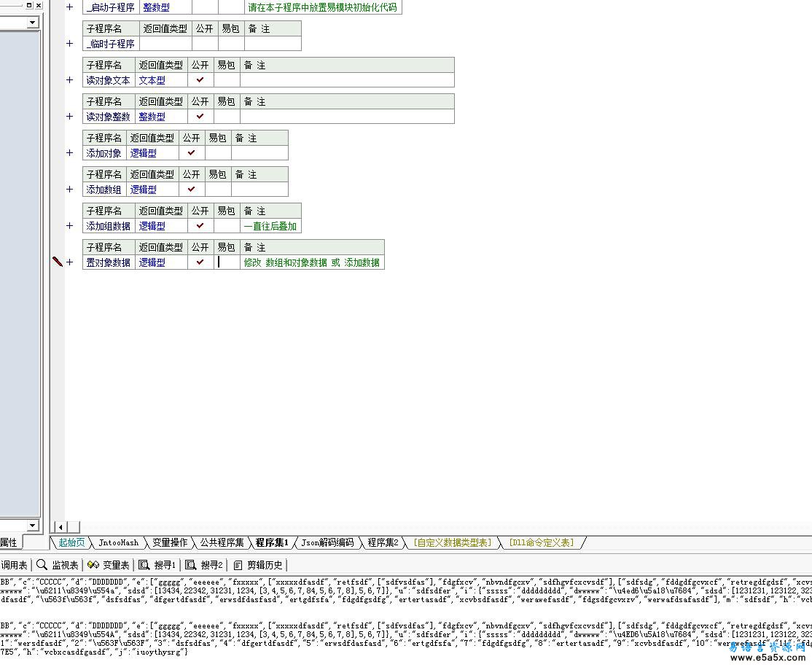Screen dimensions: 812x667
Task: Expand the _临时子程序 row plus sign
Action: 70,44
